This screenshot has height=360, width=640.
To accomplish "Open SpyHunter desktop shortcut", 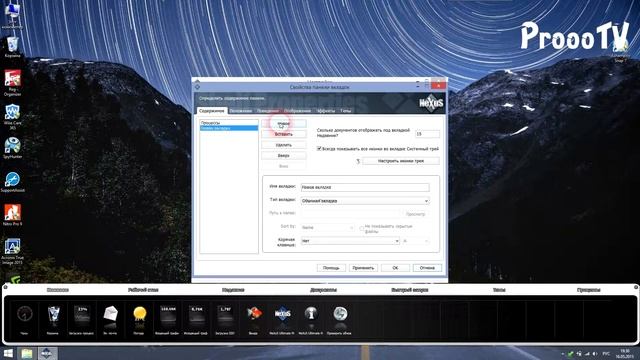I will pos(12,148).
